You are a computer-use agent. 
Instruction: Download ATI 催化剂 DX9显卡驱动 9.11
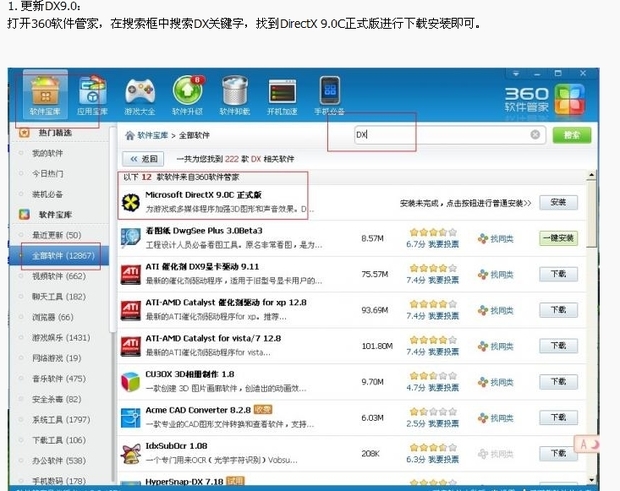[558, 274]
